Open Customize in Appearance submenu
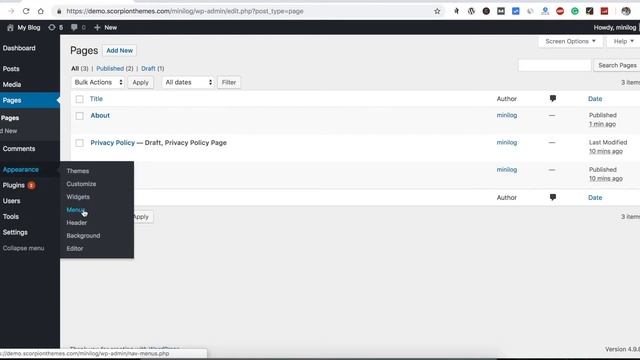 (x=81, y=184)
